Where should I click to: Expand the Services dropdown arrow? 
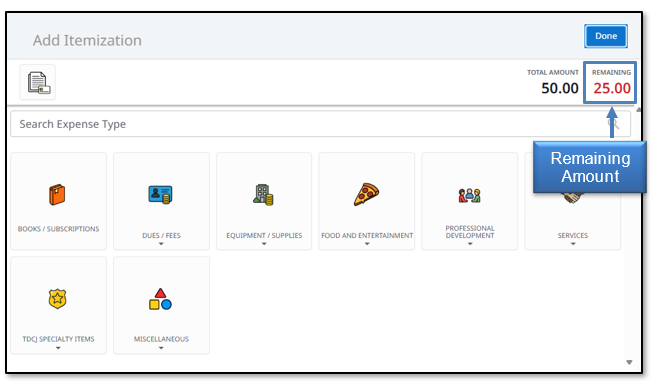coord(573,244)
